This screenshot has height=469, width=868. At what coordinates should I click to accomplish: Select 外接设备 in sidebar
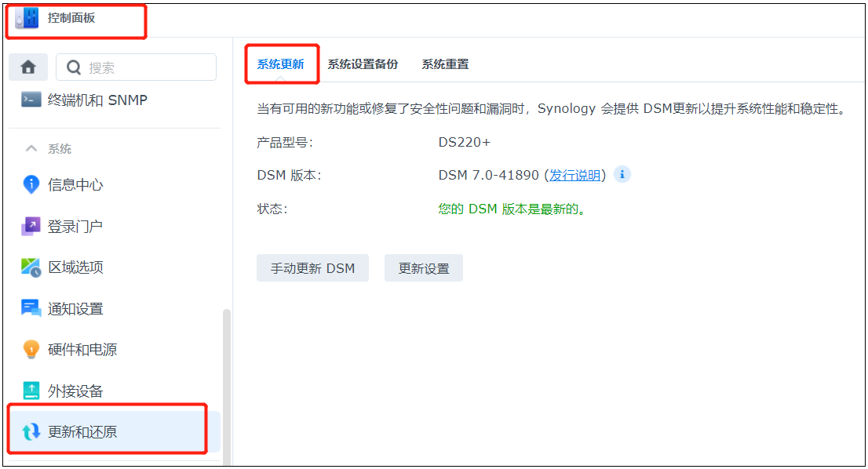[115, 391]
